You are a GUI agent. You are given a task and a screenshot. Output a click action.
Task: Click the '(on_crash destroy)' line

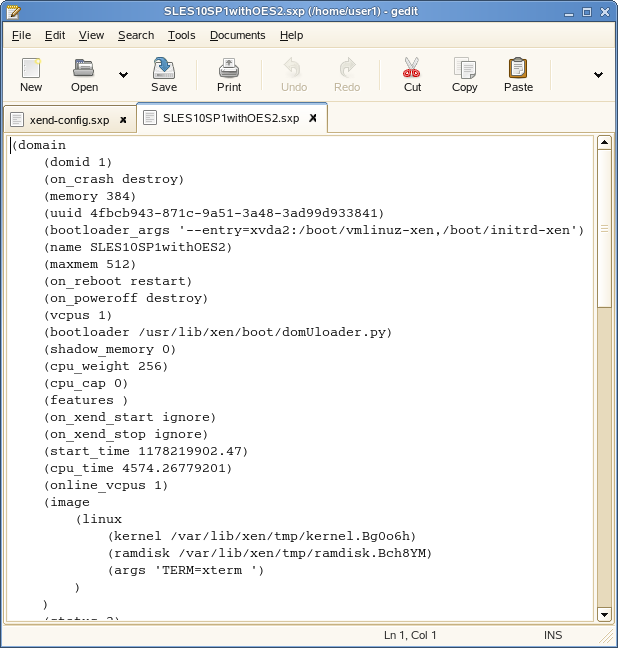click(x=114, y=179)
